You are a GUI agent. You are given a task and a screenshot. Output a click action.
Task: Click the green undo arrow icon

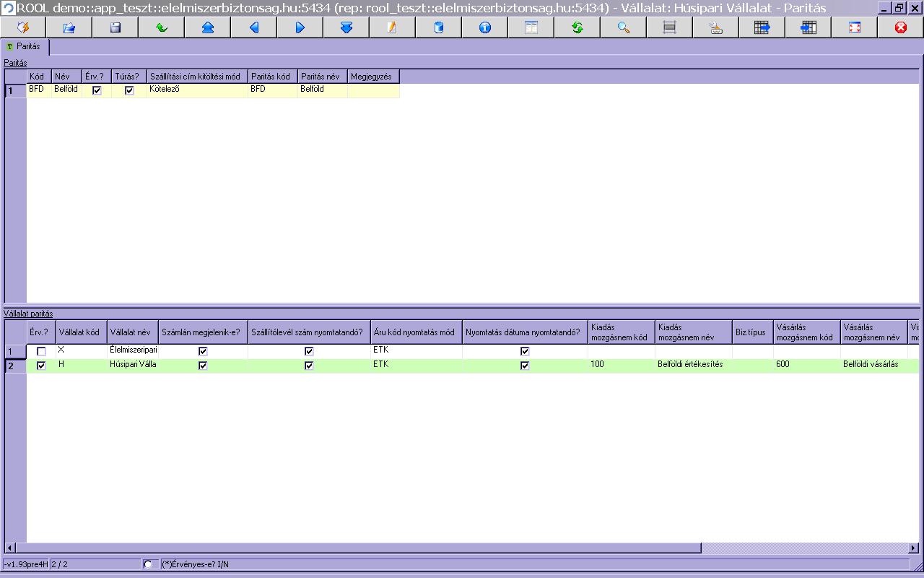click(162, 27)
